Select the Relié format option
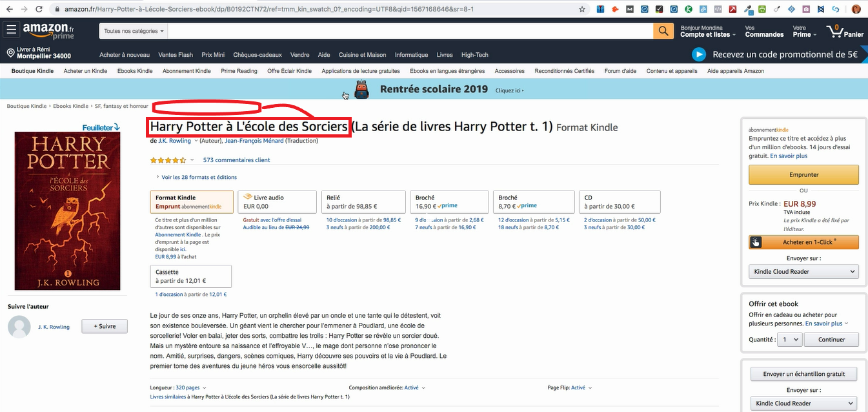 pos(363,202)
